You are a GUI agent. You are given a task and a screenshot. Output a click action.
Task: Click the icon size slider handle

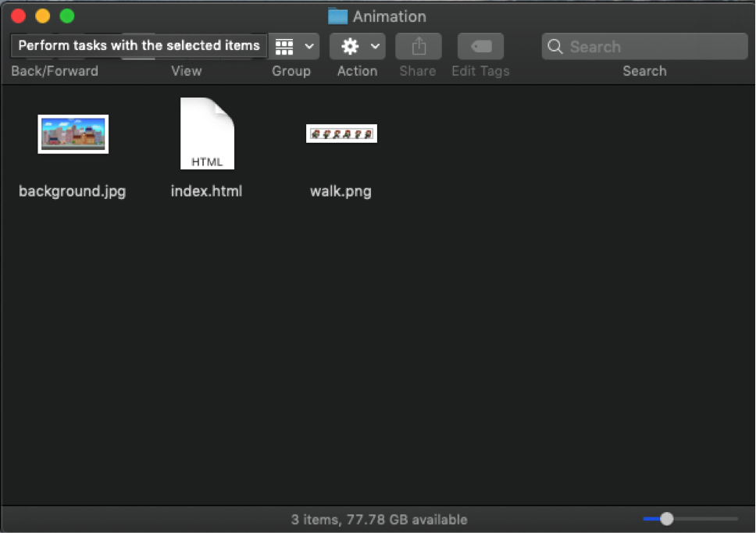coord(667,519)
